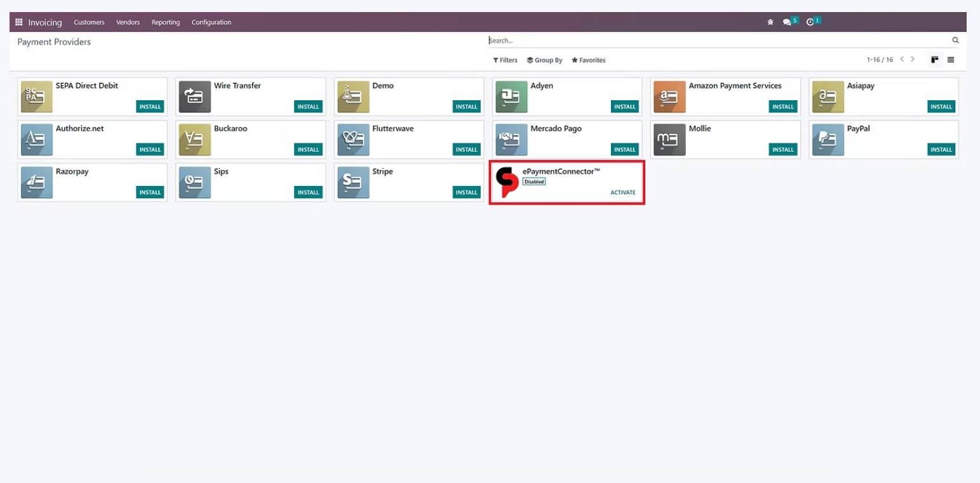Open the Reporting menu
The height and width of the screenshot is (483, 980).
coord(165,22)
